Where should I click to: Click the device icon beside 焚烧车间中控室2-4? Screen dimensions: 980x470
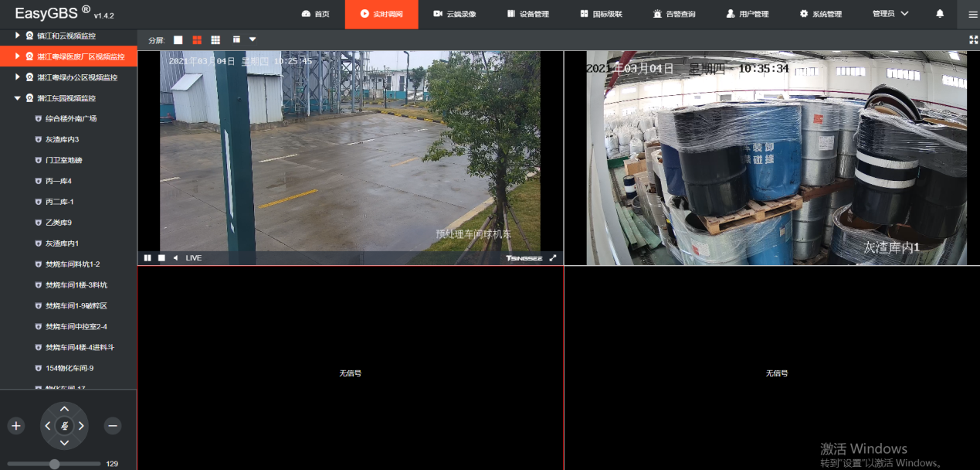(x=38, y=327)
